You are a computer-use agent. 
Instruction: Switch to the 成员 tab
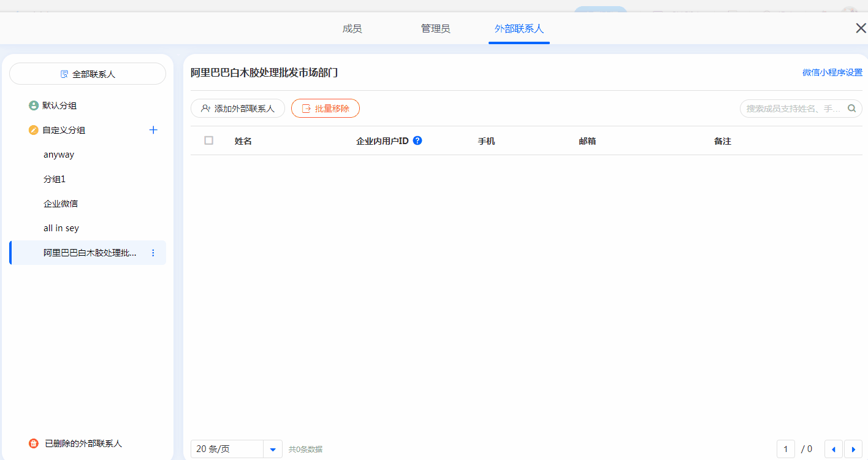(352, 29)
